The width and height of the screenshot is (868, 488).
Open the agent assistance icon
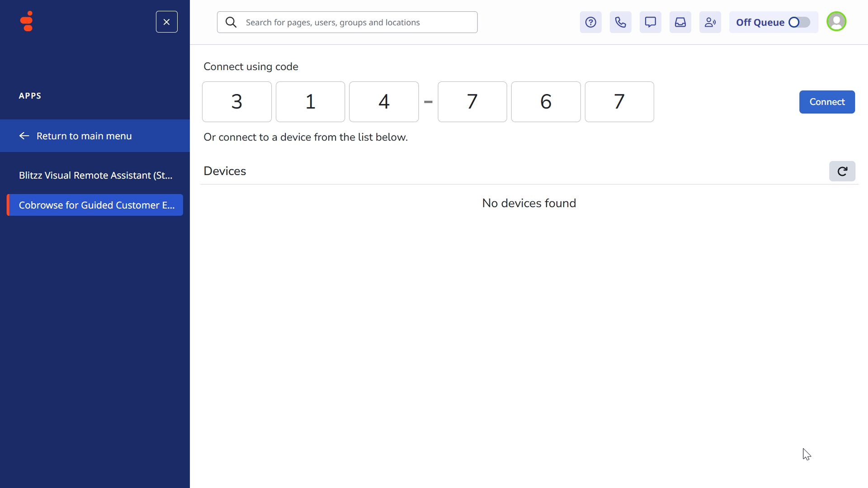pyautogui.click(x=710, y=22)
